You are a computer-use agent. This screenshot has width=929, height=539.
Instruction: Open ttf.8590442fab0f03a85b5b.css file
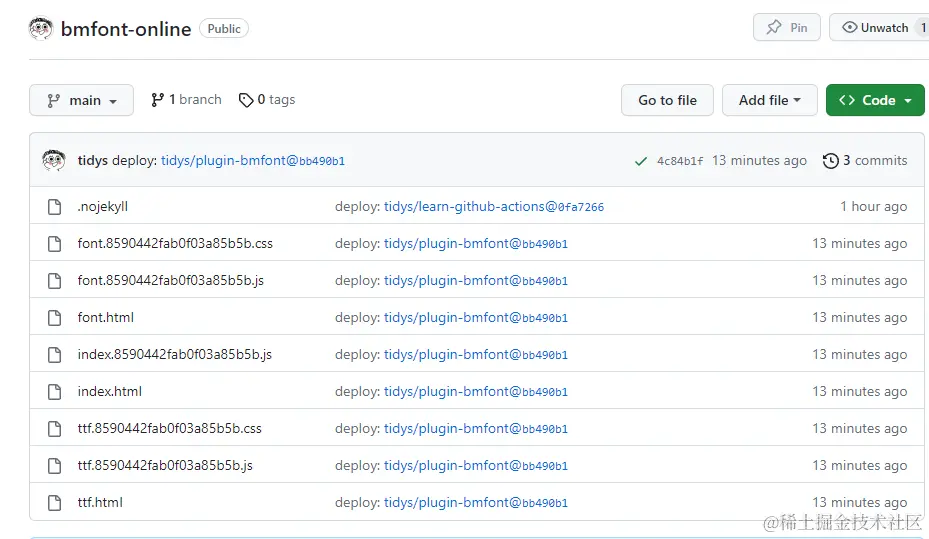point(169,429)
